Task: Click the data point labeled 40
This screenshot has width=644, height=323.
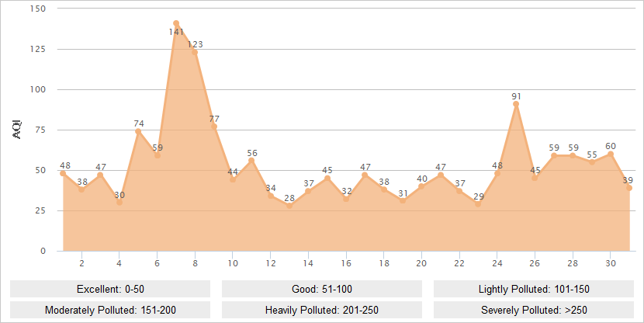Action: pos(422,186)
